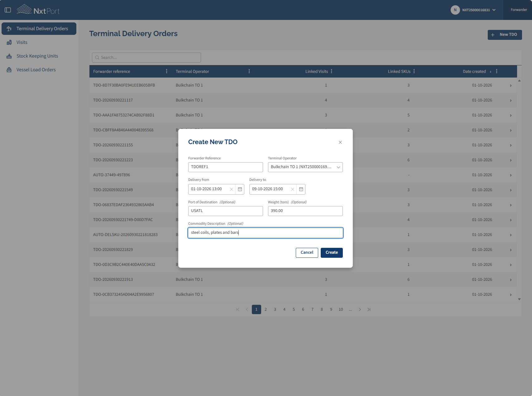532x396 pixels.
Task: Expand the Terminal Operator dropdown
Action: coord(305,167)
